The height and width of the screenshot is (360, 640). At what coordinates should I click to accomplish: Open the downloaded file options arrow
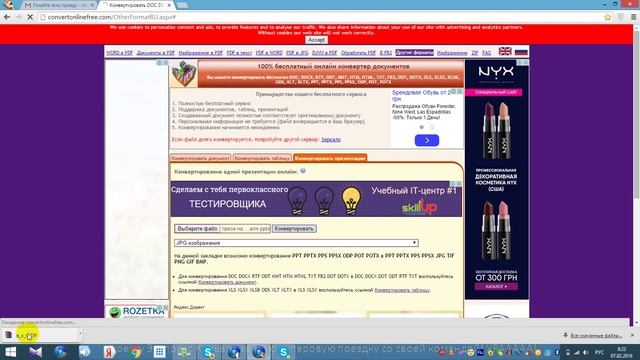(x=80, y=334)
